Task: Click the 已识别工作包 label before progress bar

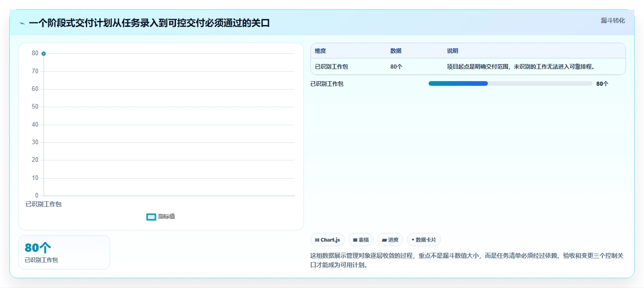Action: click(327, 84)
